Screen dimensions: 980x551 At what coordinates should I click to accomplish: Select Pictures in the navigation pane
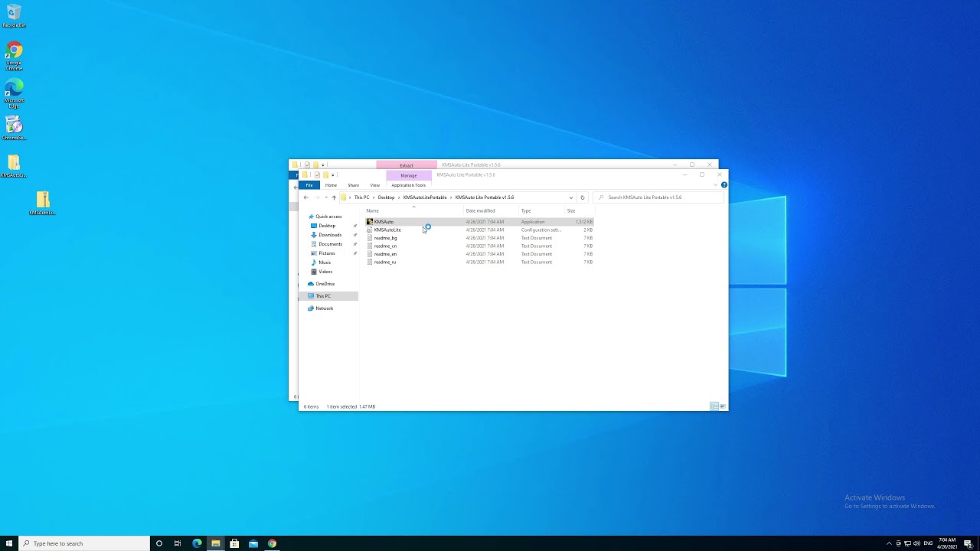coord(326,253)
